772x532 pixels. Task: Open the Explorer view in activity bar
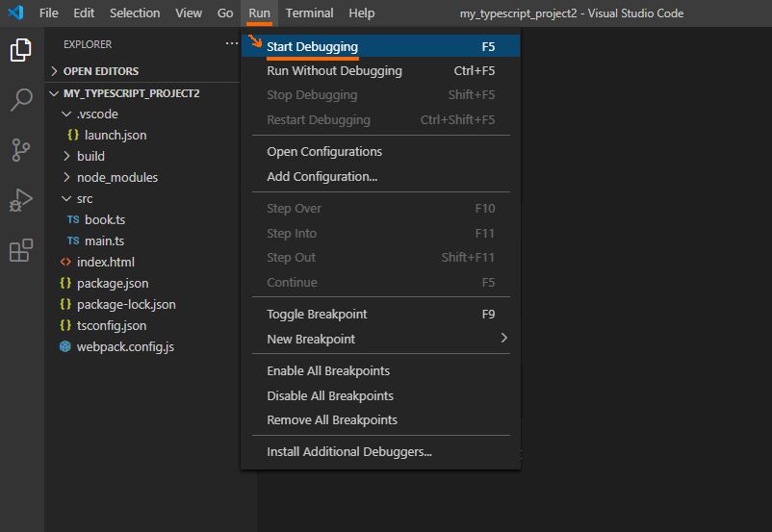click(x=21, y=50)
